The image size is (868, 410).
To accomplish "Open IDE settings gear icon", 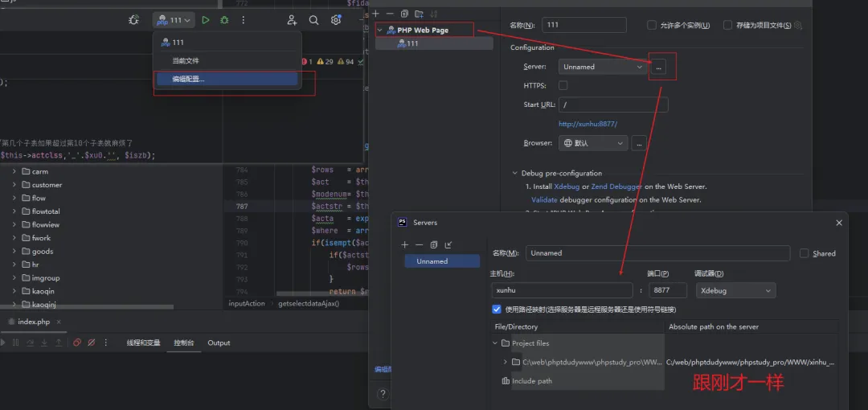I will pos(335,20).
